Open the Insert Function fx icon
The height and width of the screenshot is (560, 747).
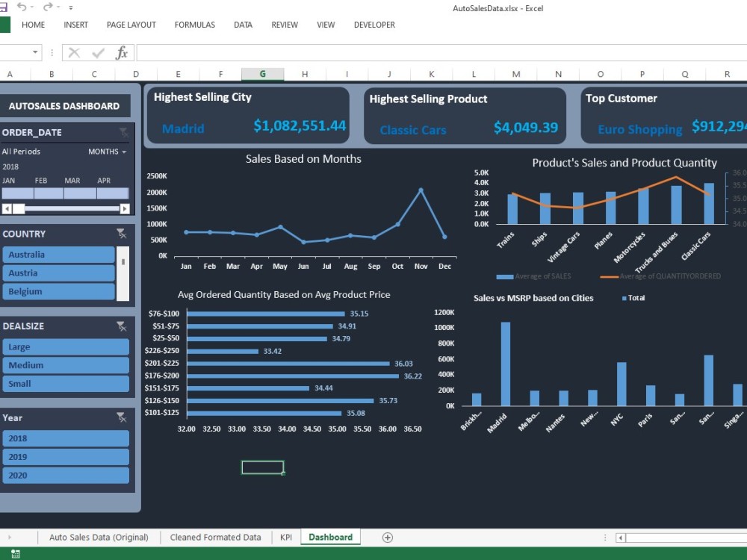[122, 52]
